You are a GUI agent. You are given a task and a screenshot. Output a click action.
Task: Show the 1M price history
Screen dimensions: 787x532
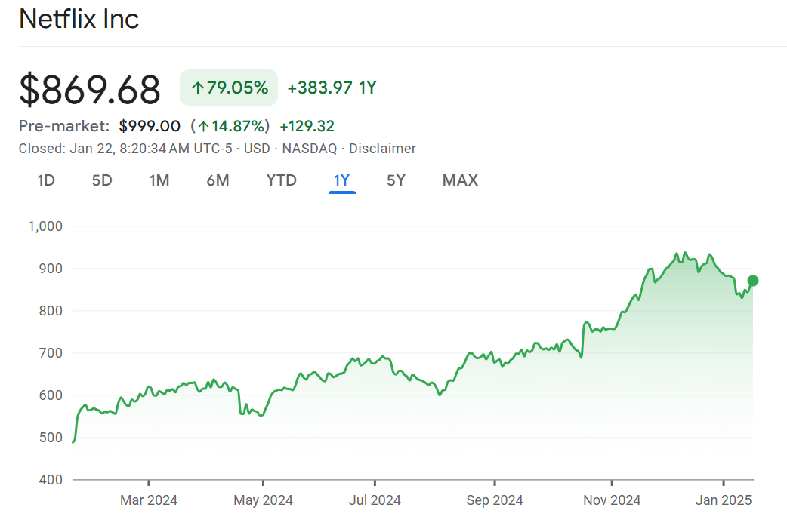pyautogui.click(x=159, y=180)
